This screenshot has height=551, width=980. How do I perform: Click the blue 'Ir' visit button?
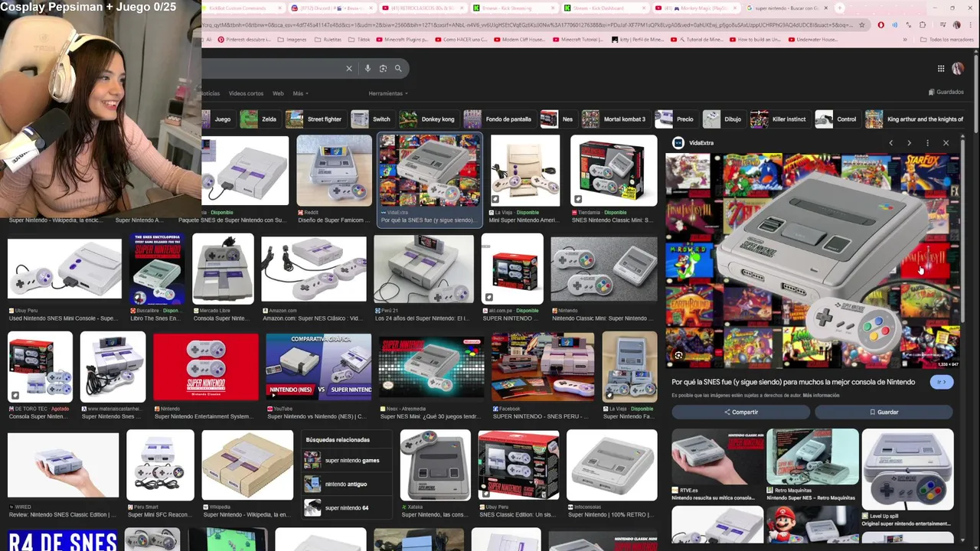click(942, 382)
